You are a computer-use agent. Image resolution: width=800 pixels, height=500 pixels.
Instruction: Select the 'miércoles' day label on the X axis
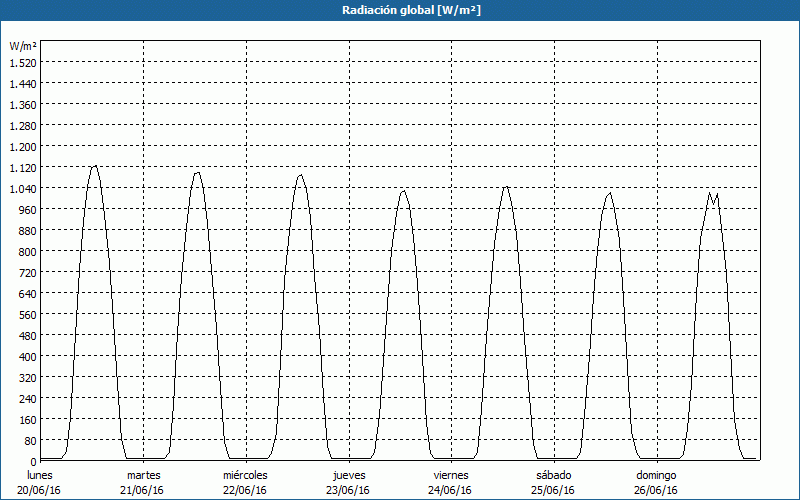[x=245, y=474]
